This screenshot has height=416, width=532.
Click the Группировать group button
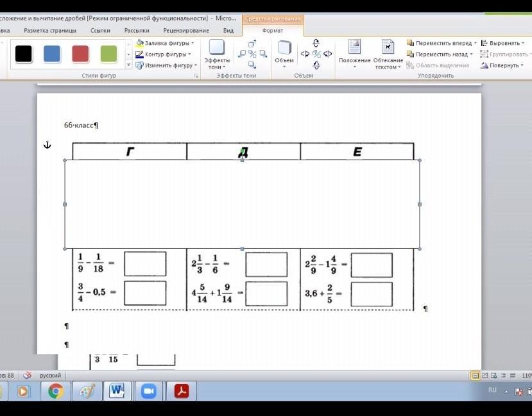point(505,54)
